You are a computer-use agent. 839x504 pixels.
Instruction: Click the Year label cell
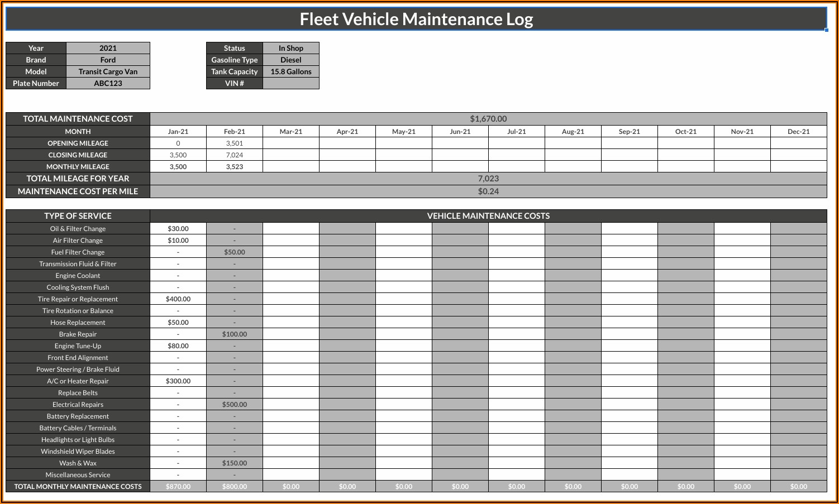(x=36, y=48)
